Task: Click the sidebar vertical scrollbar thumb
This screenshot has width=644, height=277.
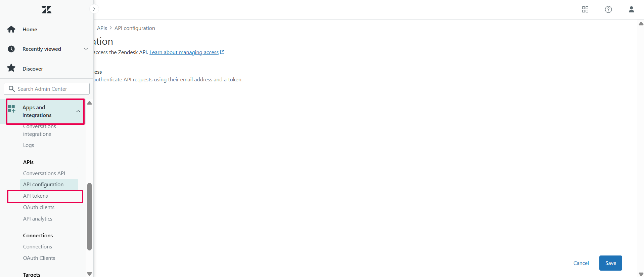Action: (89, 216)
